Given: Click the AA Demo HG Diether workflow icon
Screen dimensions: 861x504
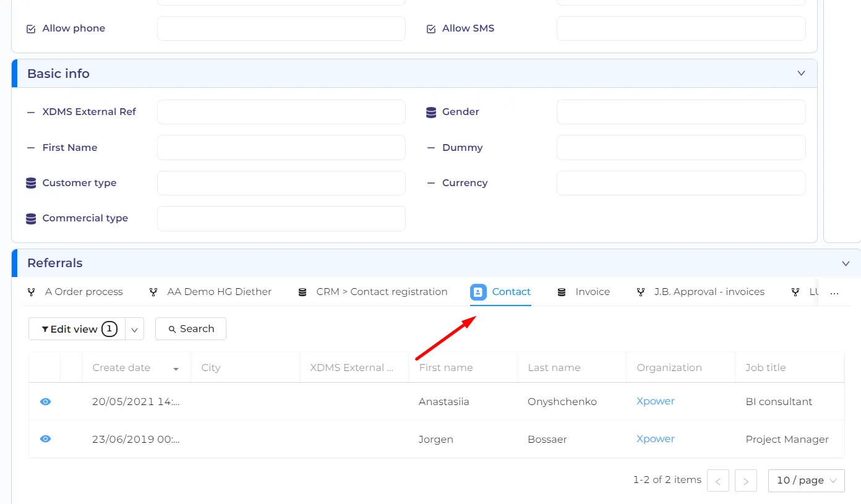Looking at the screenshot, I should coord(153,292).
